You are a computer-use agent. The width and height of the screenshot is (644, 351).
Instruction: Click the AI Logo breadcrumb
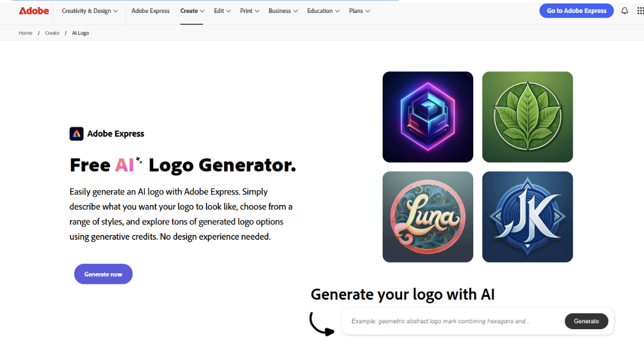coord(81,33)
